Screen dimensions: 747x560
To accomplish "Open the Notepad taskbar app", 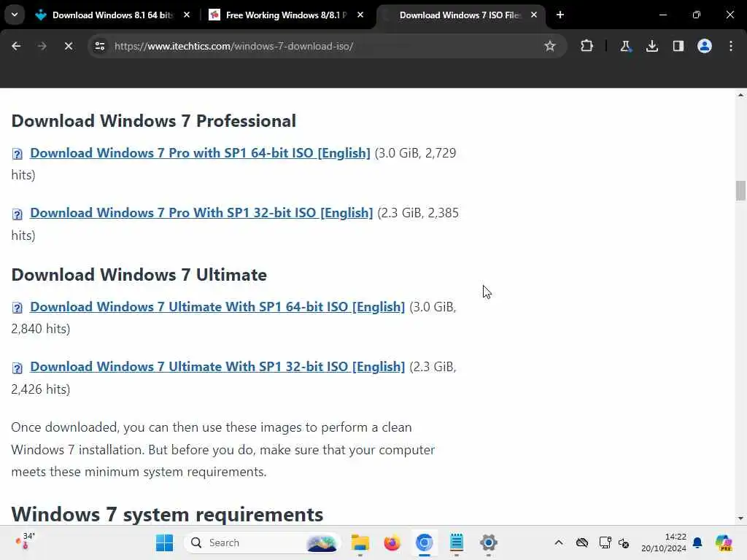I will click(x=457, y=542).
